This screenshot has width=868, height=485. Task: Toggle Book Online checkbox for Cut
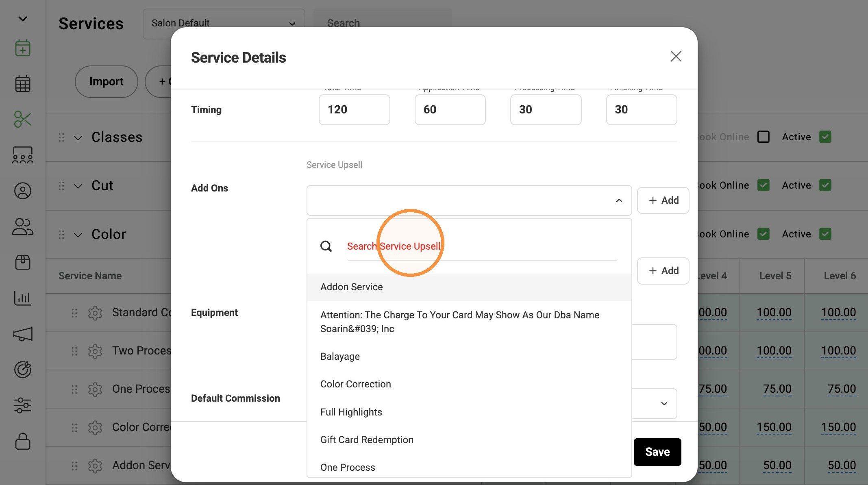pos(764,185)
